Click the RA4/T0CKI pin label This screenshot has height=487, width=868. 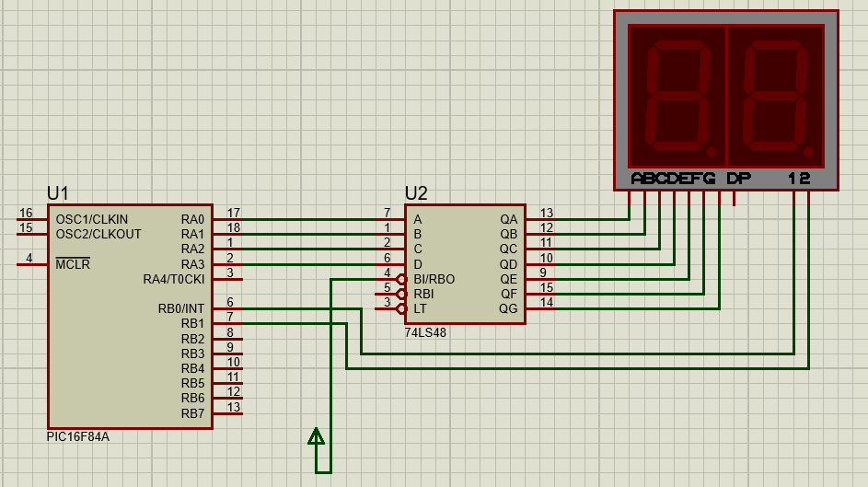(174, 279)
